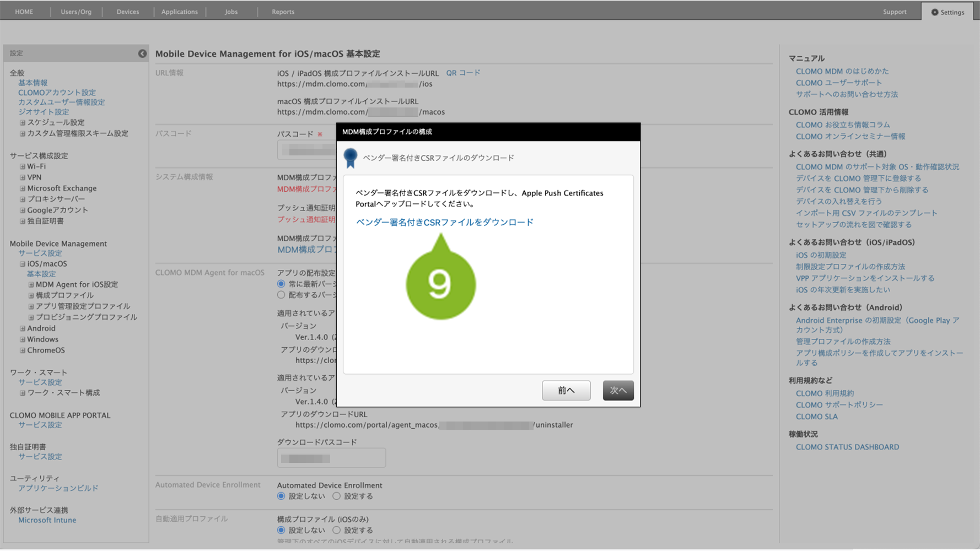
Task: Expand プロキシサーバー node
Action: pos(23,199)
